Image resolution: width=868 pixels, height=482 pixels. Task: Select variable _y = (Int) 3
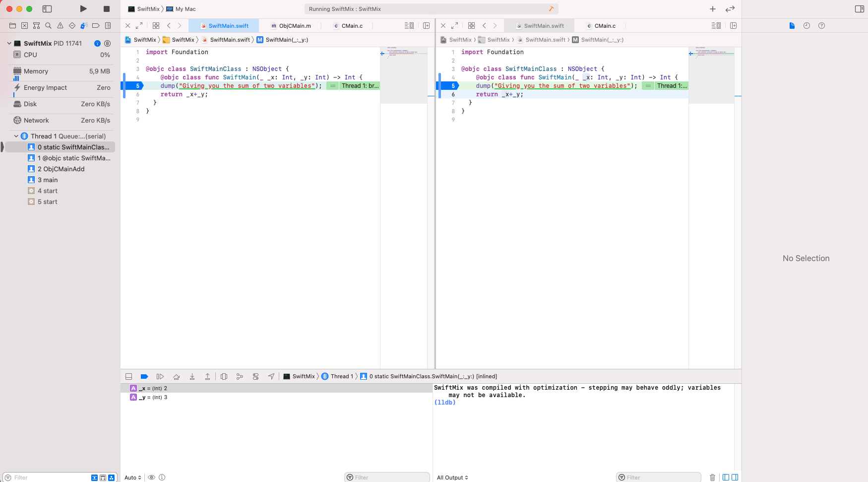tap(277, 397)
